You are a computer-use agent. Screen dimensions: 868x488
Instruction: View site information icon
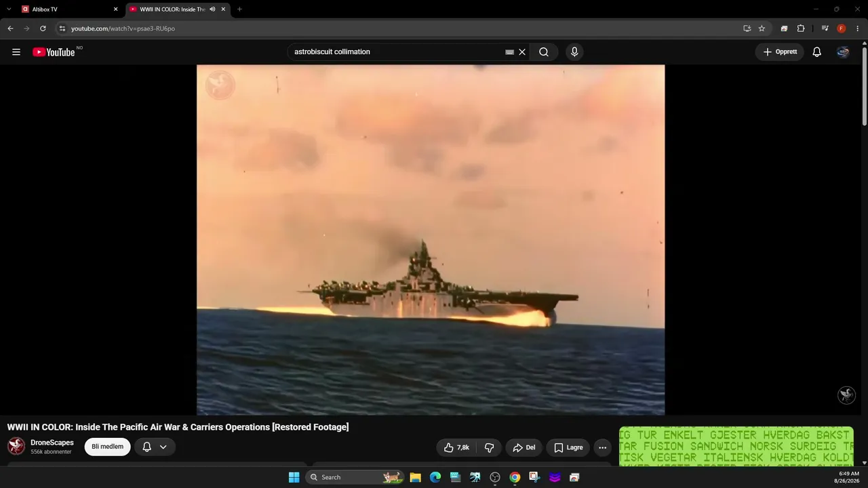(x=62, y=28)
